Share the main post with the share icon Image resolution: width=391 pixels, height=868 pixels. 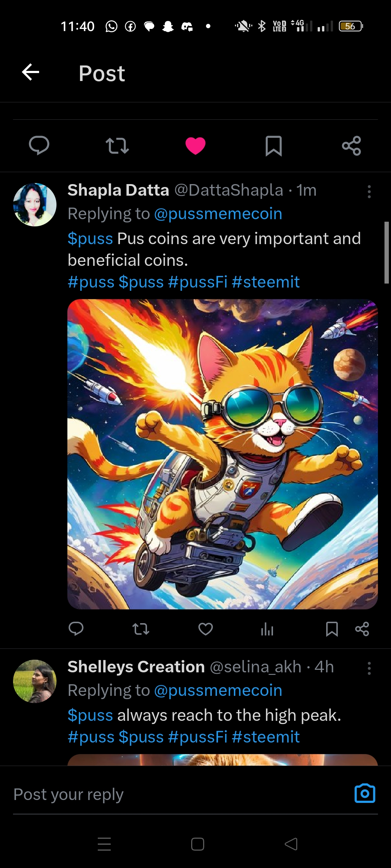pos(352,146)
